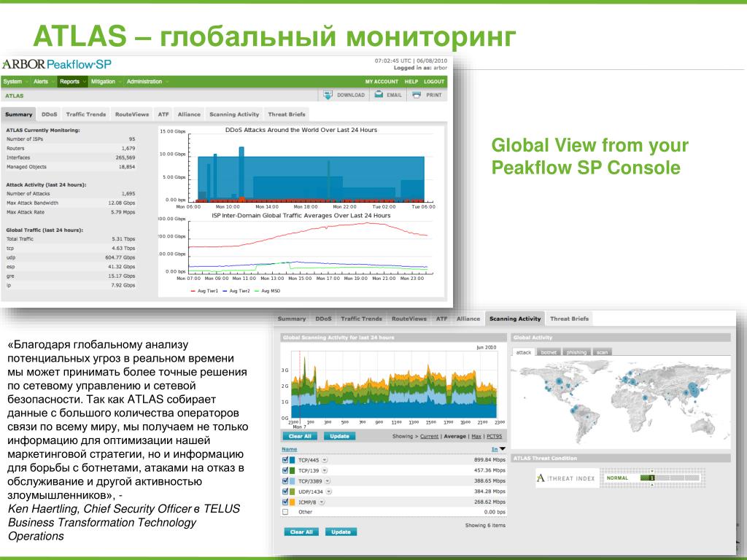Select the scan tab under Global Activity
The height and width of the screenshot is (560, 747).
602,352
